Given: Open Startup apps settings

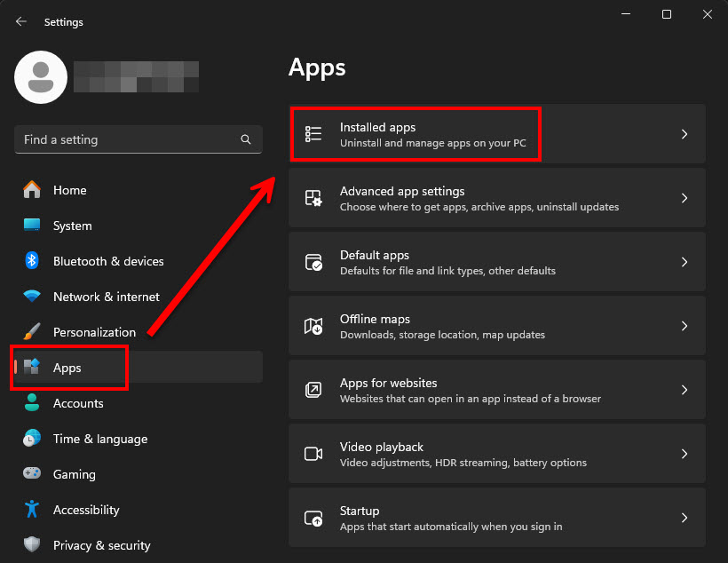Looking at the screenshot, I should click(497, 518).
